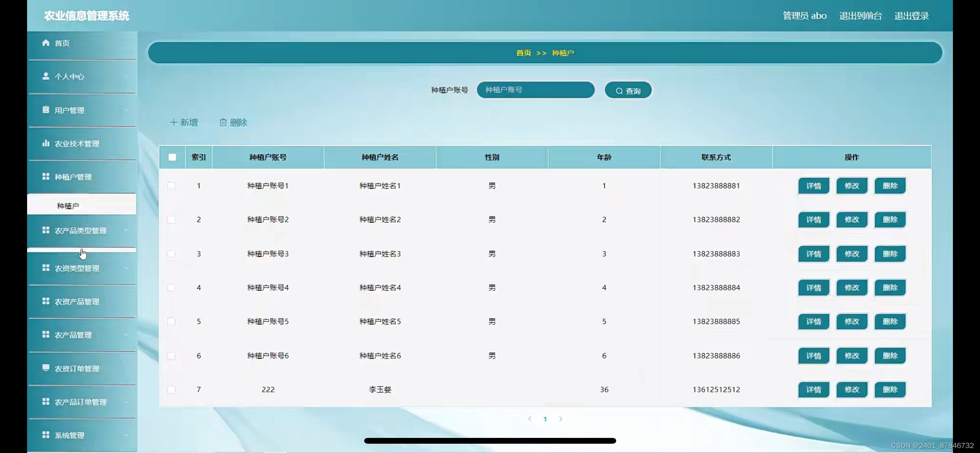Expand the 用户管理 menu arrow
The image size is (980, 453).
pos(126,110)
